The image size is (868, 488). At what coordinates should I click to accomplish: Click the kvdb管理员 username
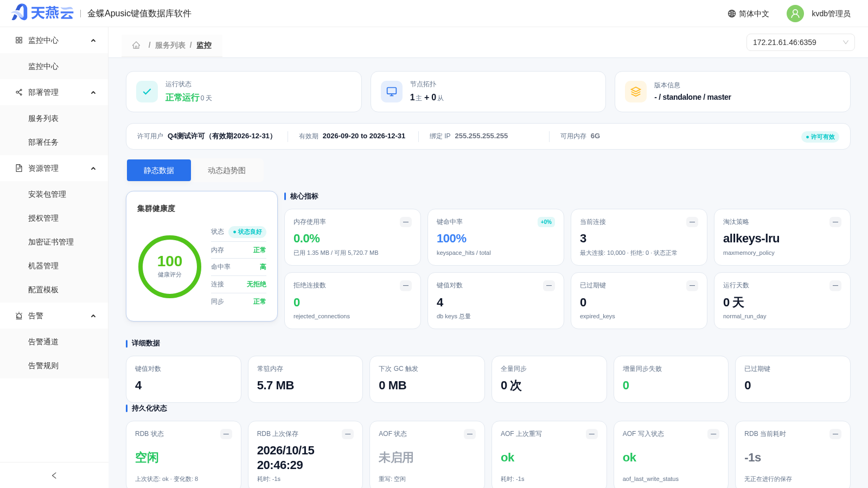click(831, 14)
